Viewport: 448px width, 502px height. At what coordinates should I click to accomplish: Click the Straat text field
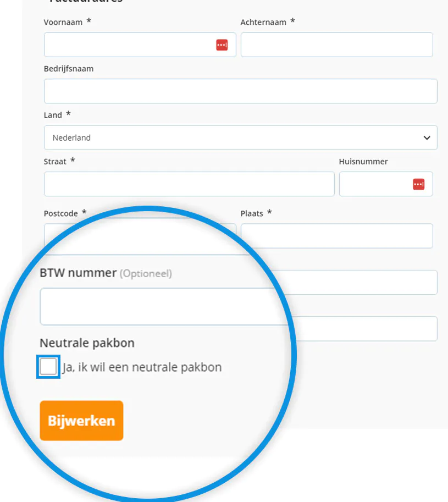189,184
